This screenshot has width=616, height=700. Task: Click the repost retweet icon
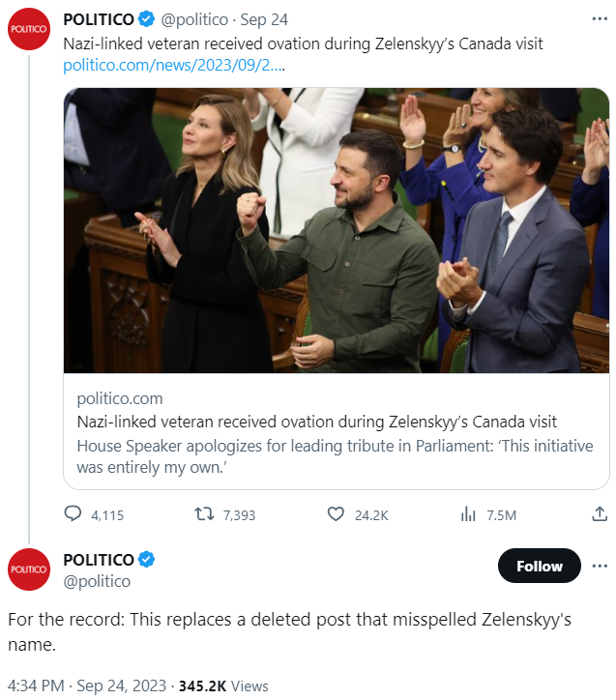(x=204, y=515)
